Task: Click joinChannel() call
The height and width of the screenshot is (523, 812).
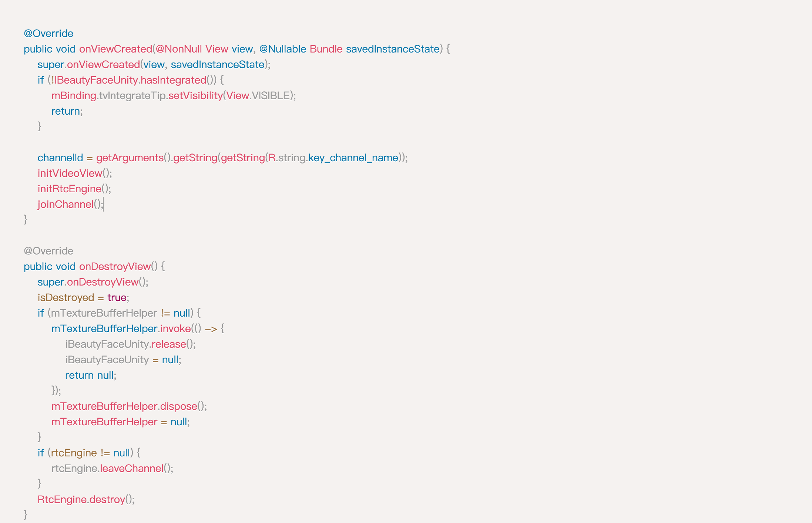Action: pyautogui.click(x=70, y=204)
